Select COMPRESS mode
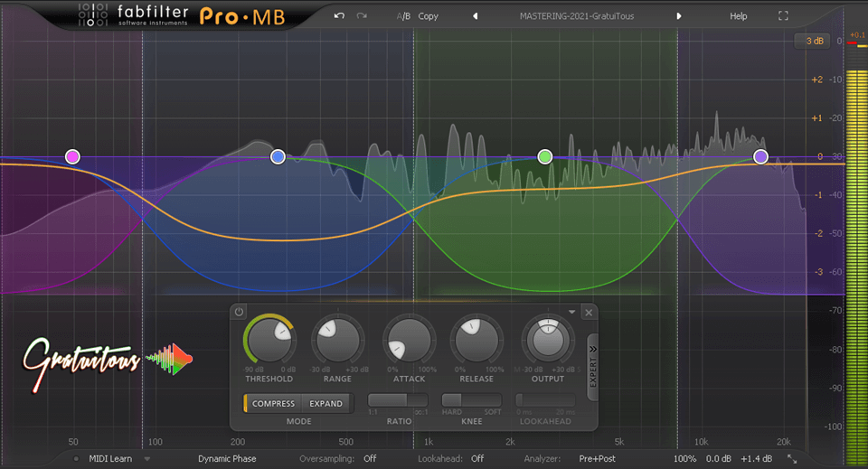The width and height of the screenshot is (868, 469). (x=273, y=404)
